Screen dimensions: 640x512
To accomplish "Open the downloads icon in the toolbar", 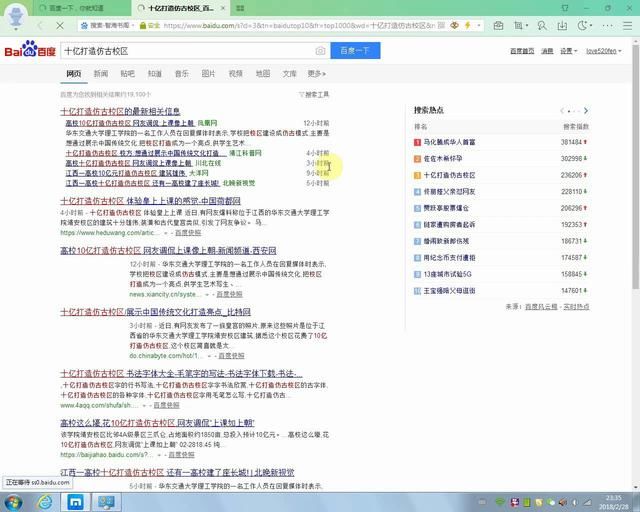I will point(562,26).
